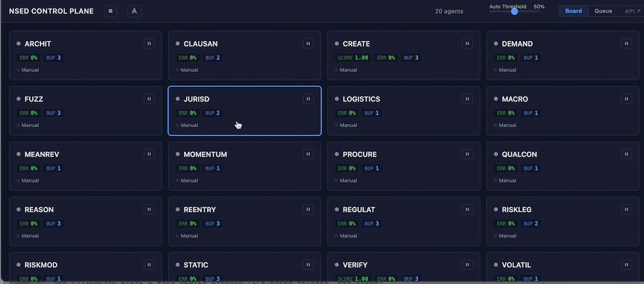Toggle the 'A' auto mode button
The image size is (644, 284).
(x=134, y=11)
